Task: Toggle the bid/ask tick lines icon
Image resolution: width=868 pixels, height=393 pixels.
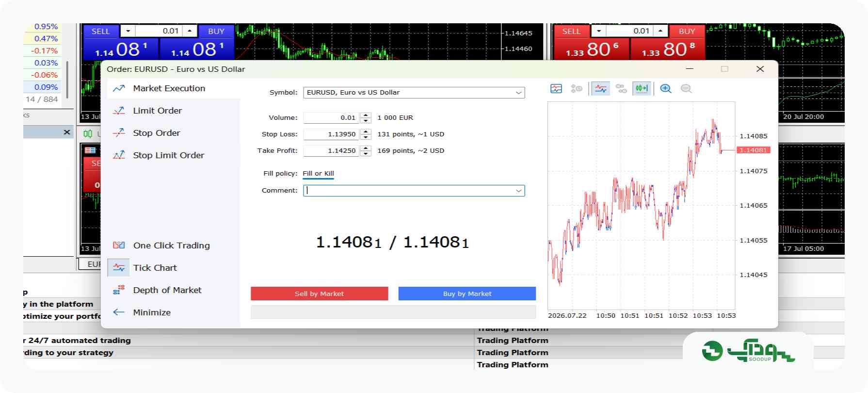Action: coord(601,89)
